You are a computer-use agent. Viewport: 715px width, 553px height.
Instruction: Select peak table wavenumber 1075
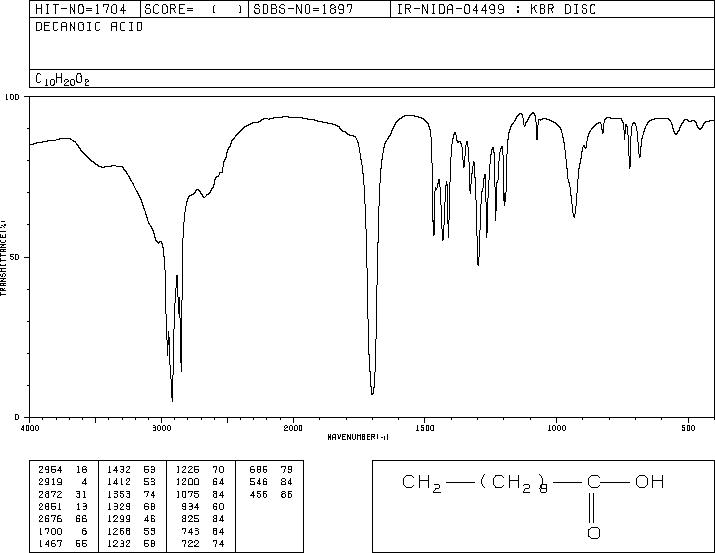(187, 494)
